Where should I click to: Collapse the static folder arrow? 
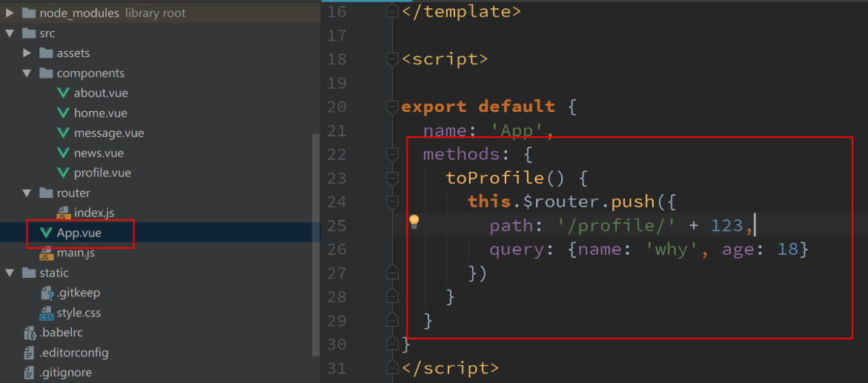[10, 273]
